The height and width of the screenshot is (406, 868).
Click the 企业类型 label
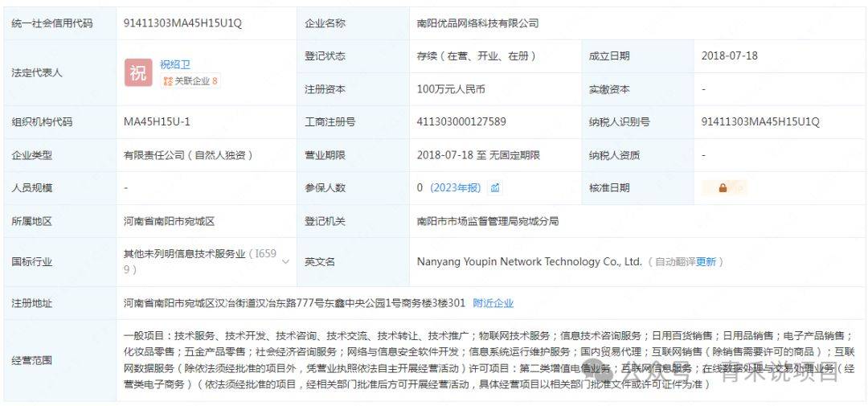[x=32, y=155]
